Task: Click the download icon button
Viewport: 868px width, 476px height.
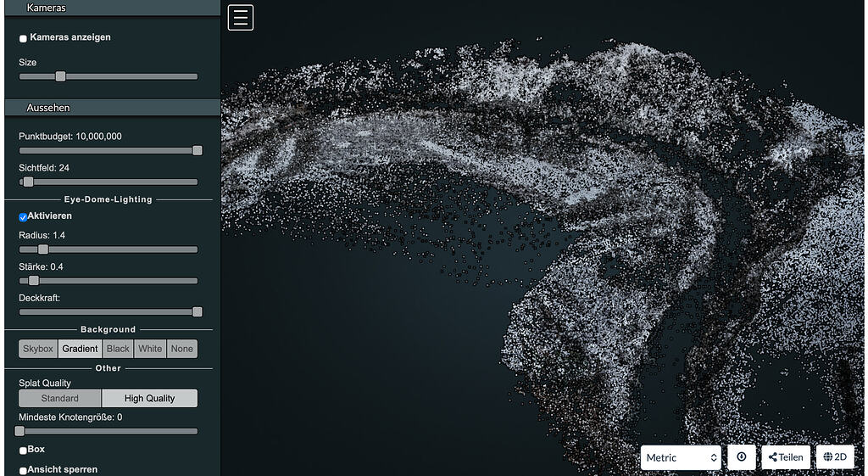Action: point(741,457)
